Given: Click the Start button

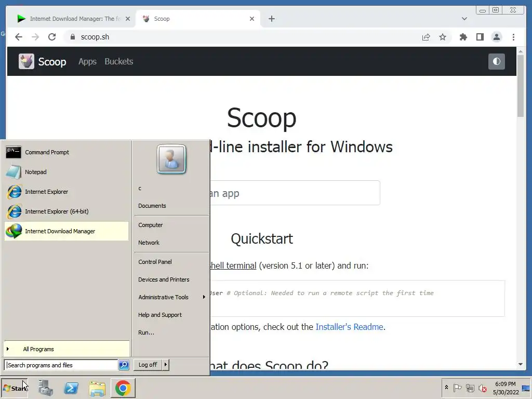Looking at the screenshot, I should coord(15,388).
